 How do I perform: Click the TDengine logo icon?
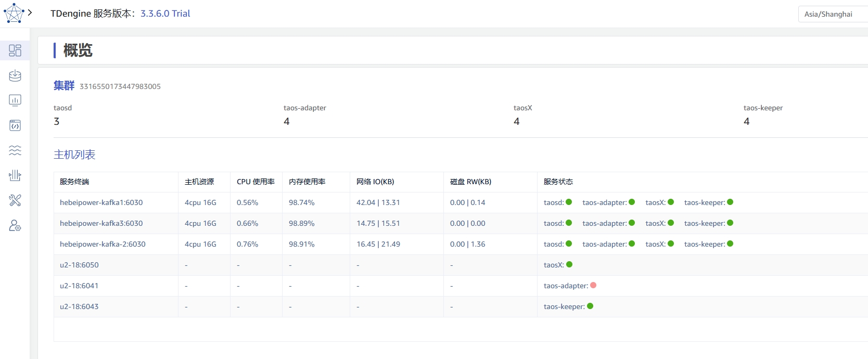click(x=14, y=13)
